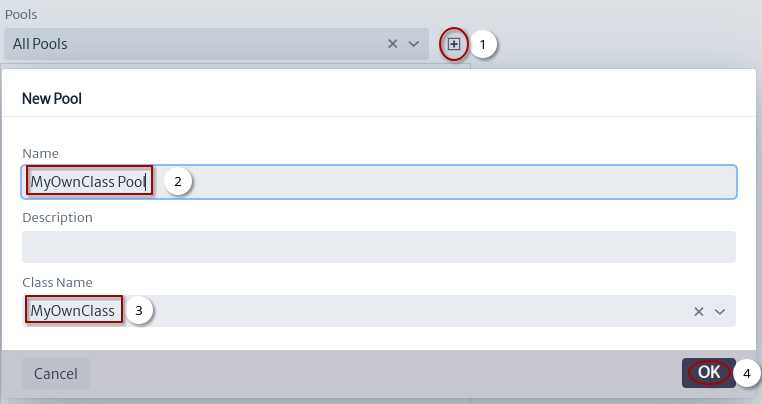The image size is (762, 404).
Task: Cancel the New Pool dialog
Action: click(x=56, y=373)
